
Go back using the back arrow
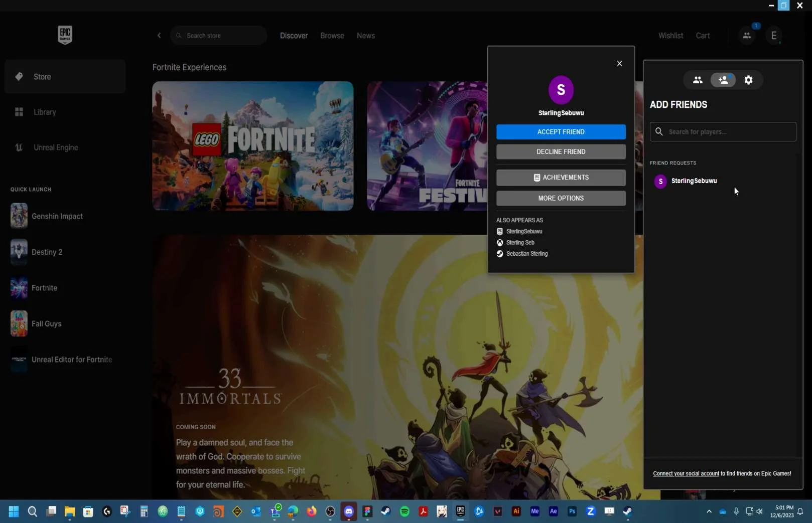coord(159,36)
